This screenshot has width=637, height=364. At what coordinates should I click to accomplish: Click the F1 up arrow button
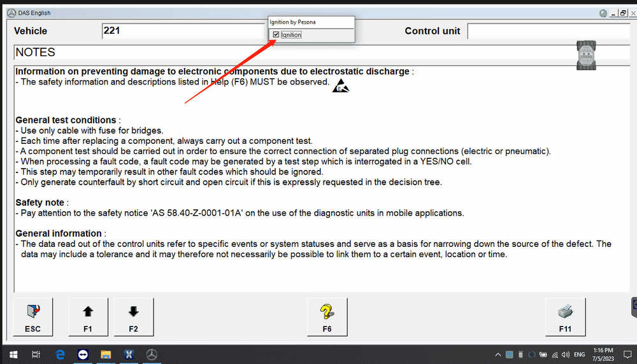[88, 317]
